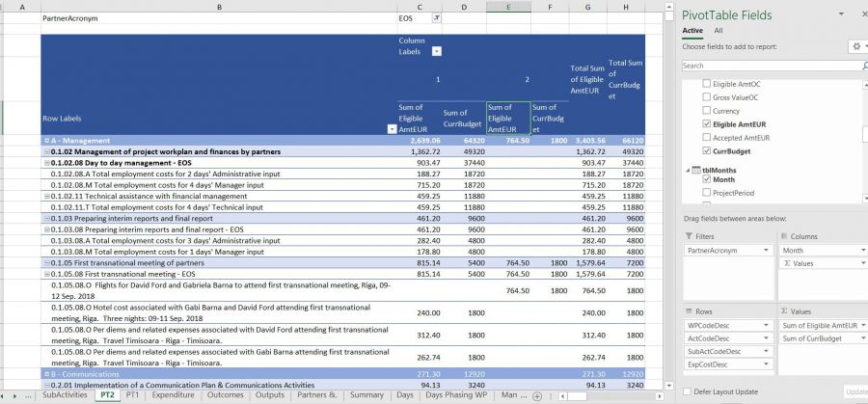This screenshot has height=404, width=868.
Task: Open the Days Phasing WP sheet tab
Action: click(x=457, y=395)
